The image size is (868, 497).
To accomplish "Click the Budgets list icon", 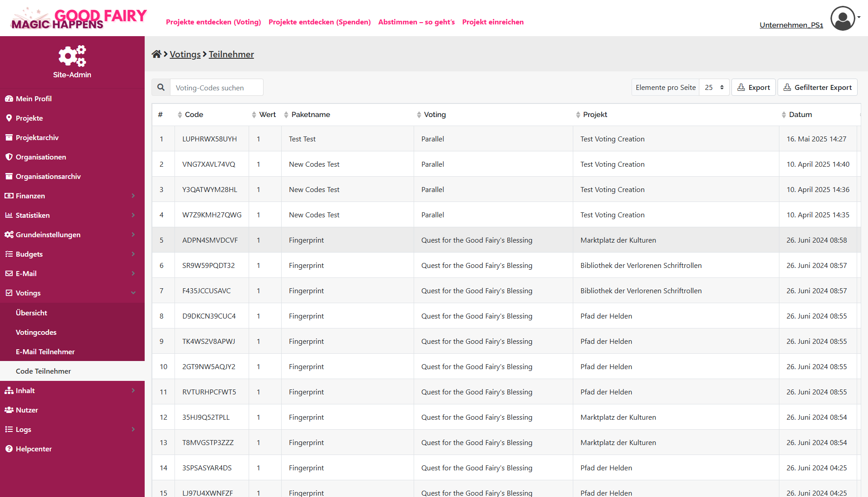I will (x=9, y=254).
